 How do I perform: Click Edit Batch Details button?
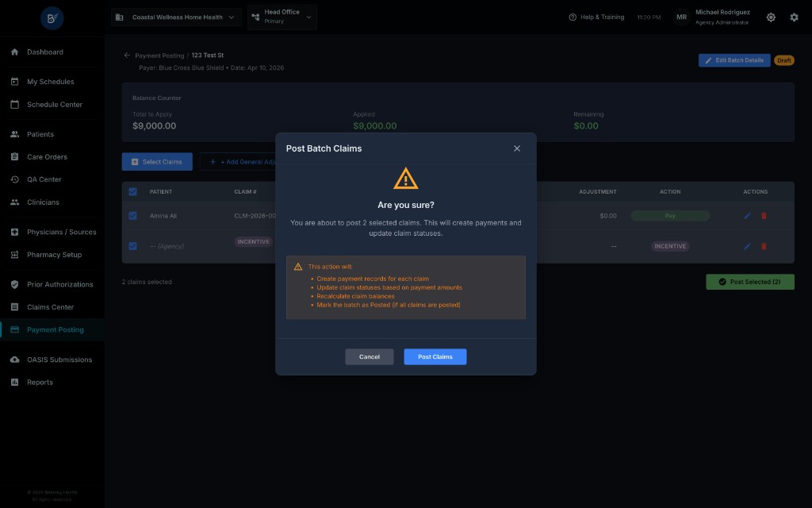(734, 60)
